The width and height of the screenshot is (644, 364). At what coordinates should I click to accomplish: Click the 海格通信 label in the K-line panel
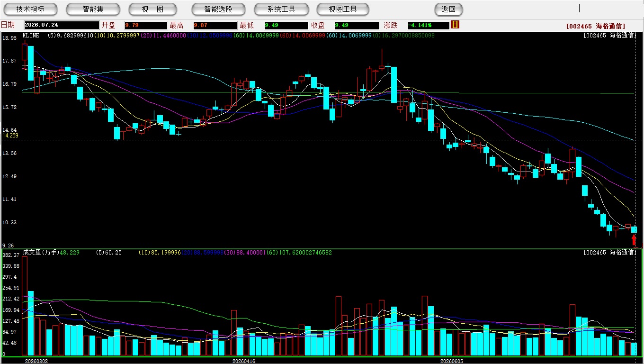click(x=622, y=36)
